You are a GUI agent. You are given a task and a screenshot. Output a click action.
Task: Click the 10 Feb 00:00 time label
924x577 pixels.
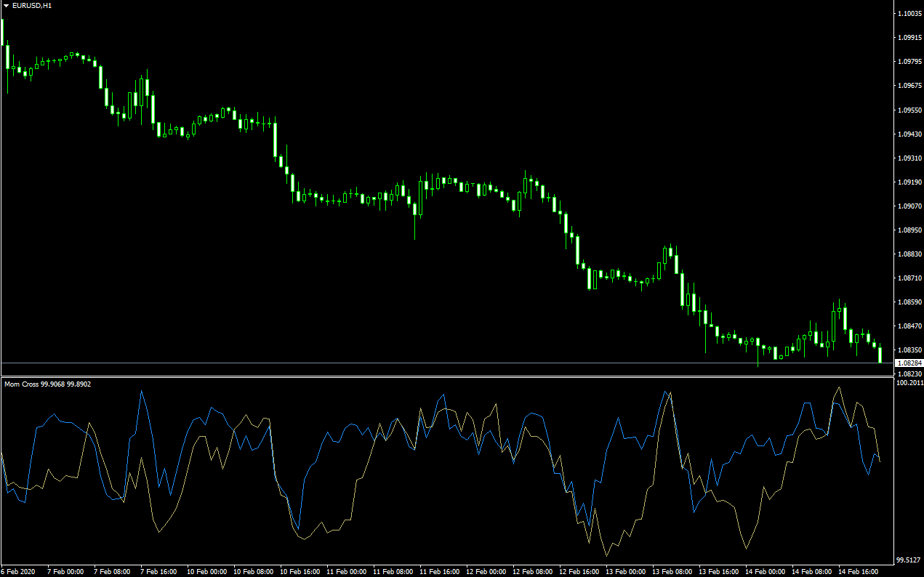tap(206, 572)
